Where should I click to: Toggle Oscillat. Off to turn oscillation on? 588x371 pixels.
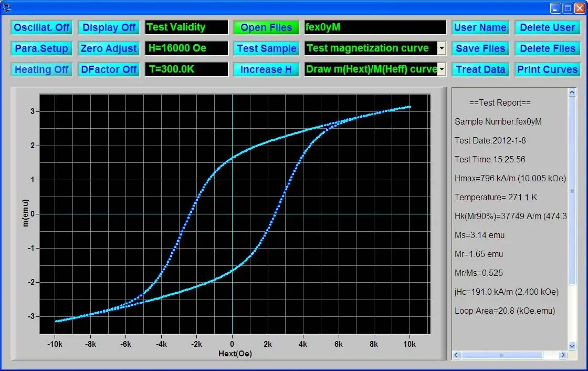(x=41, y=27)
